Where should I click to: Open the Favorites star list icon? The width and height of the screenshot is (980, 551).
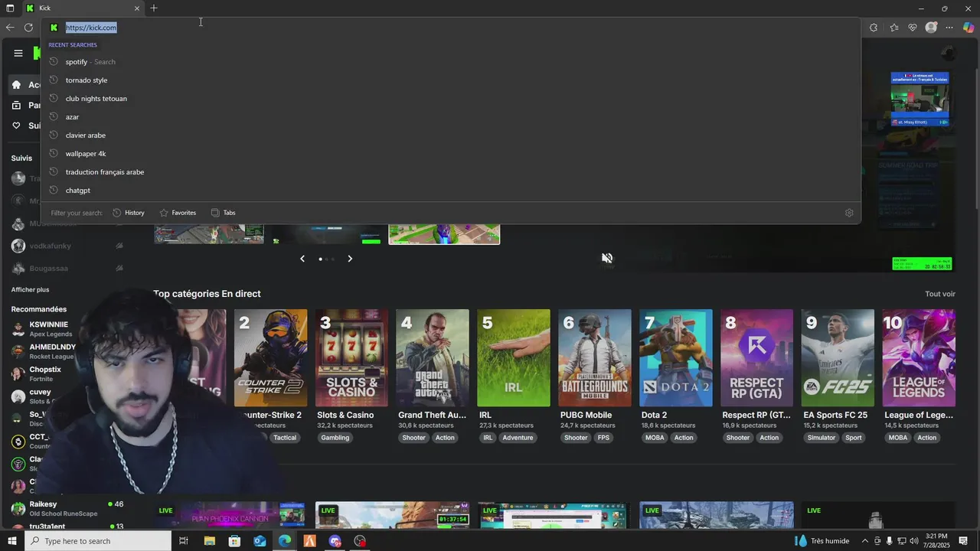893,28
